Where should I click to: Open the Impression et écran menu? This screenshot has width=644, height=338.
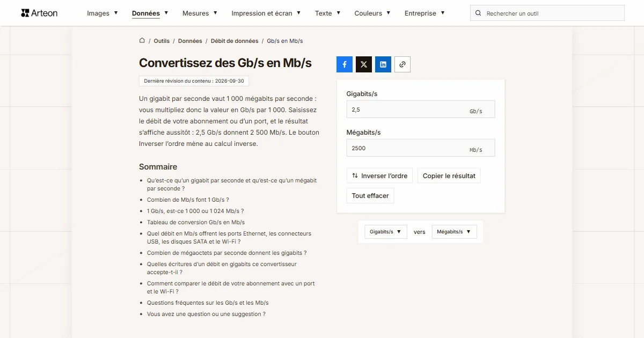[266, 13]
